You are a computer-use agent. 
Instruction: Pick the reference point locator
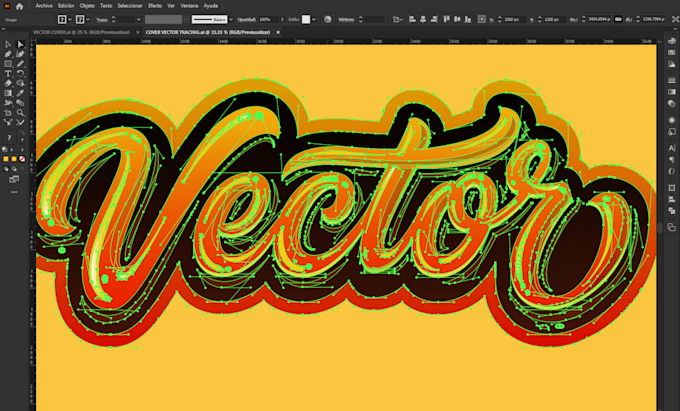pyautogui.click(x=481, y=20)
